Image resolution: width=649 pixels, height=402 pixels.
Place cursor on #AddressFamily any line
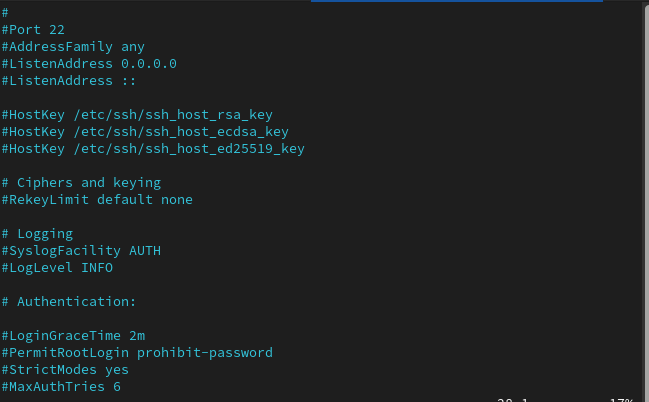click(73, 46)
